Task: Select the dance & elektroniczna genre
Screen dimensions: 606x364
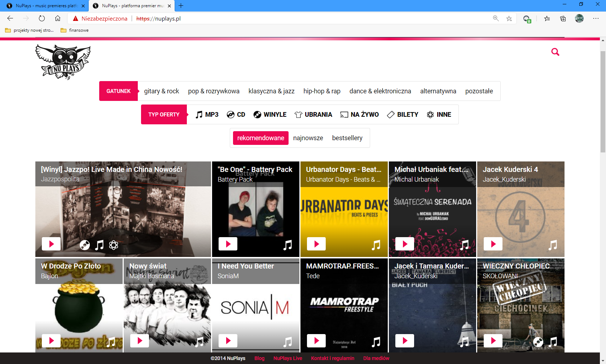Action: [380, 91]
